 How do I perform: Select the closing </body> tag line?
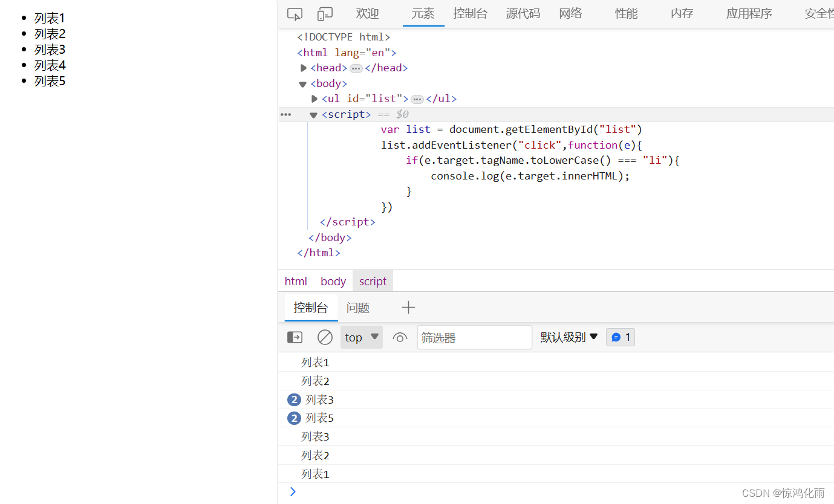click(x=330, y=237)
